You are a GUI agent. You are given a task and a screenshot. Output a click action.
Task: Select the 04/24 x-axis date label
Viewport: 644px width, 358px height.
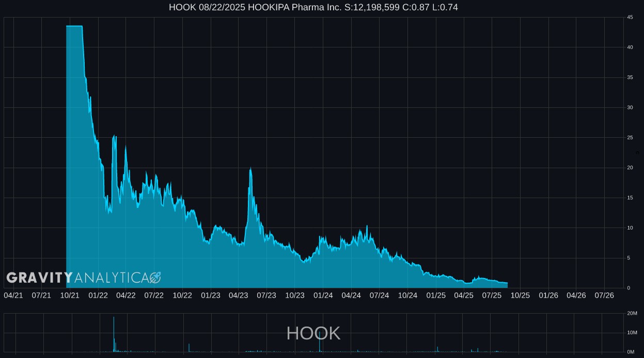351,295
